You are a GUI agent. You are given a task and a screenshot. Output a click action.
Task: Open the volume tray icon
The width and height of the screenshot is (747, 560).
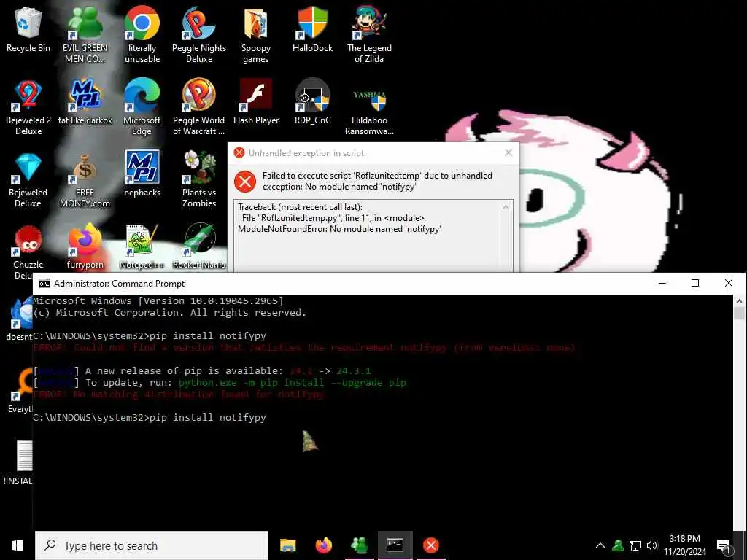coord(652,545)
